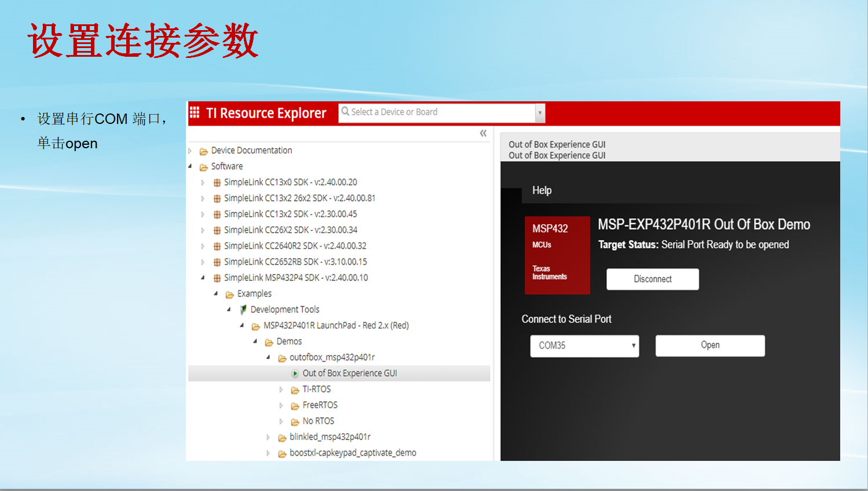Click the play icon beside Out of Box Experience GUI
The width and height of the screenshot is (868, 491).
[295, 373]
